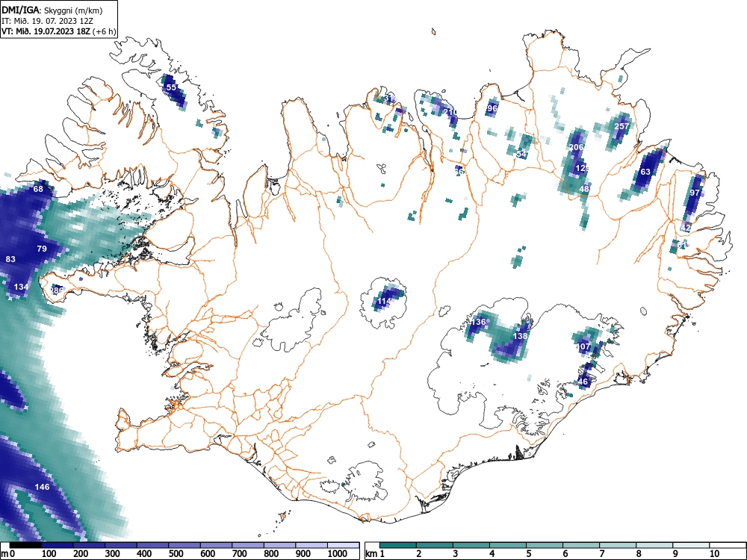Viewport: 747px width, 560px height.
Task: Click the 138 visibility value on Vatnajökull
Action: coord(520,336)
